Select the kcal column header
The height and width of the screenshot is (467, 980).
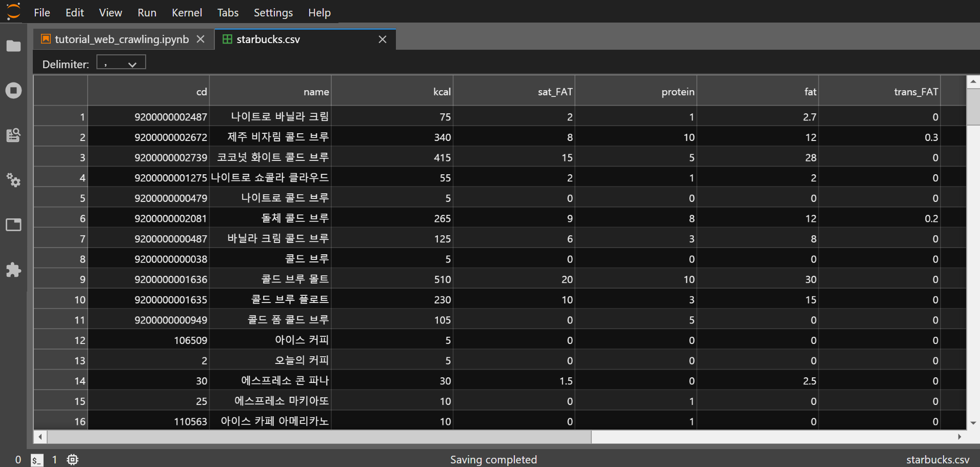[392, 91]
